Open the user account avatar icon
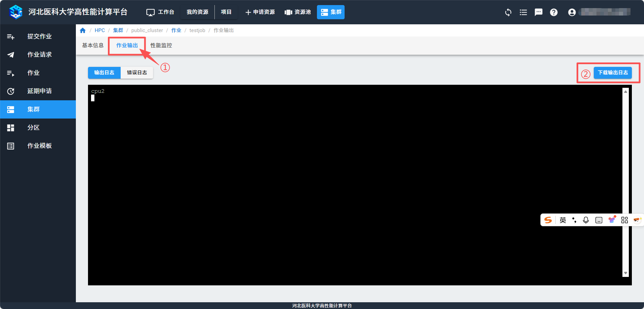644x309 pixels. pos(572,12)
